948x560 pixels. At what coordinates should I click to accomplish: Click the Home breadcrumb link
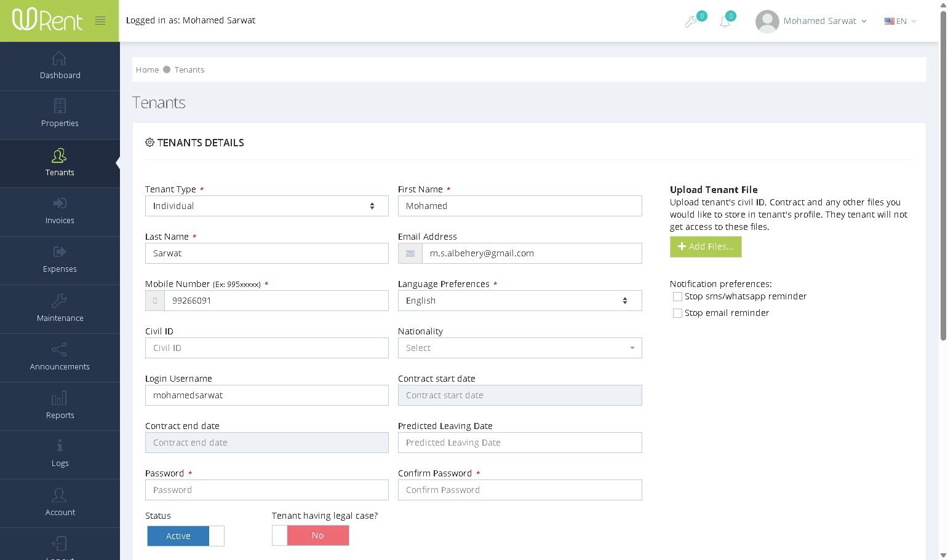148,69
